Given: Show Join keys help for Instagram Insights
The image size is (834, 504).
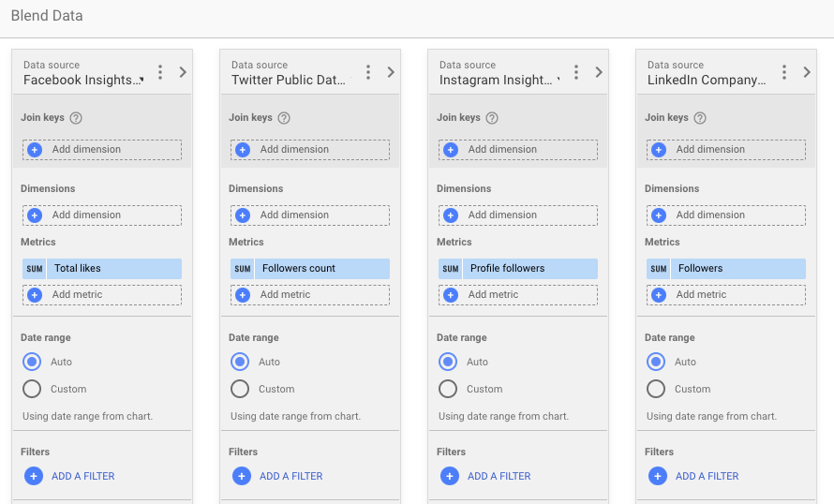Looking at the screenshot, I should (x=492, y=118).
